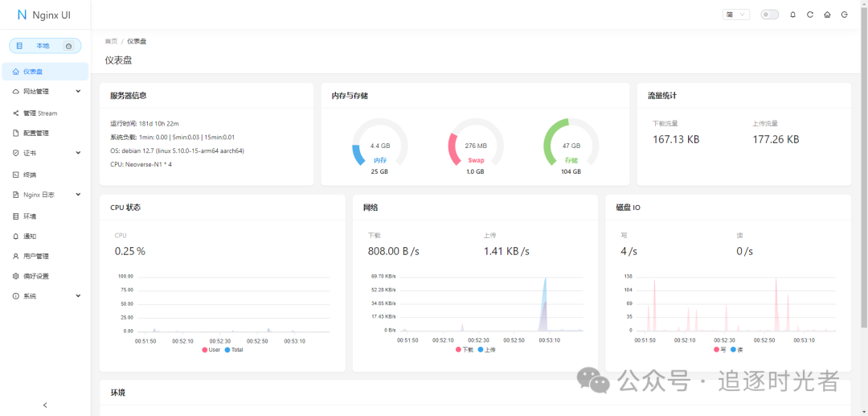This screenshot has width=868, height=416.
Task: Click the notification bell icon in header
Action: pyautogui.click(x=793, y=14)
